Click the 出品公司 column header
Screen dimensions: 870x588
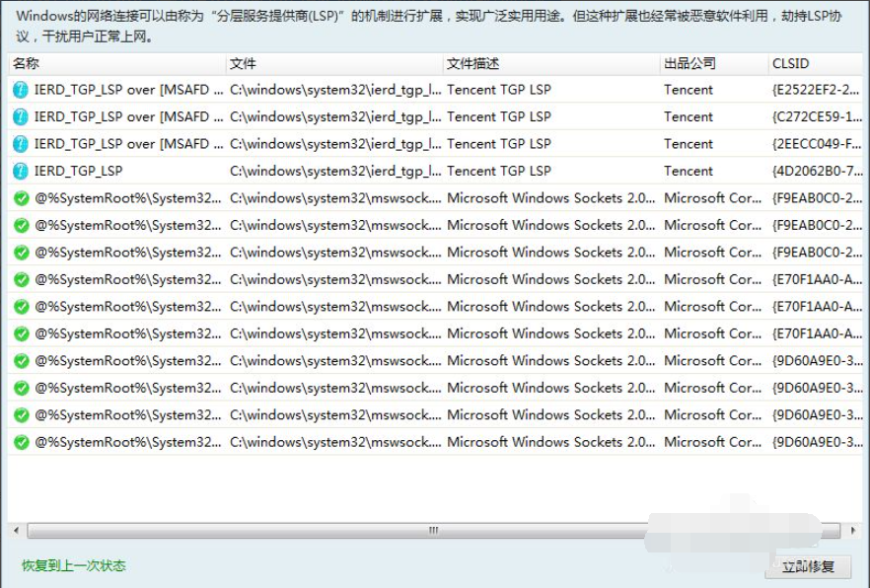689,64
